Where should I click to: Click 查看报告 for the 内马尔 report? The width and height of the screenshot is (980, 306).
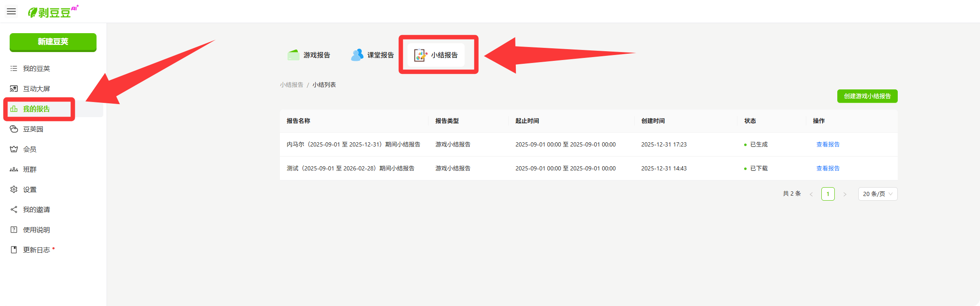point(828,144)
